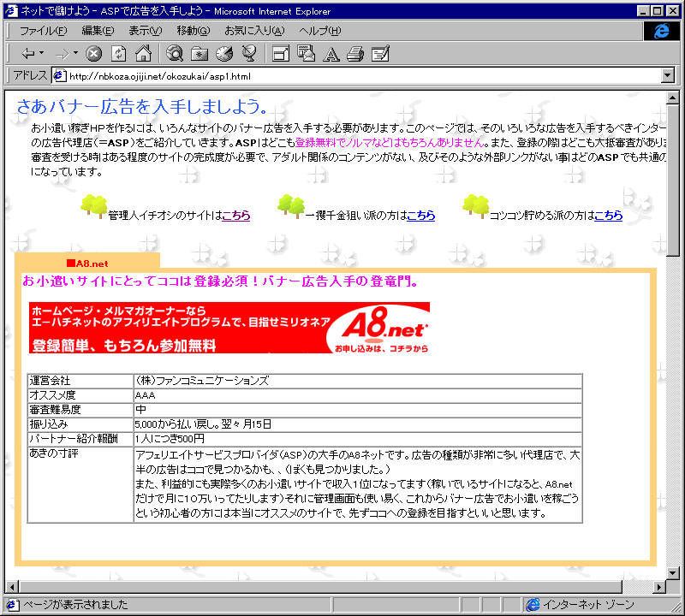Open the 移動(G) menu
The width and height of the screenshot is (685, 616).
coord(194,31)
